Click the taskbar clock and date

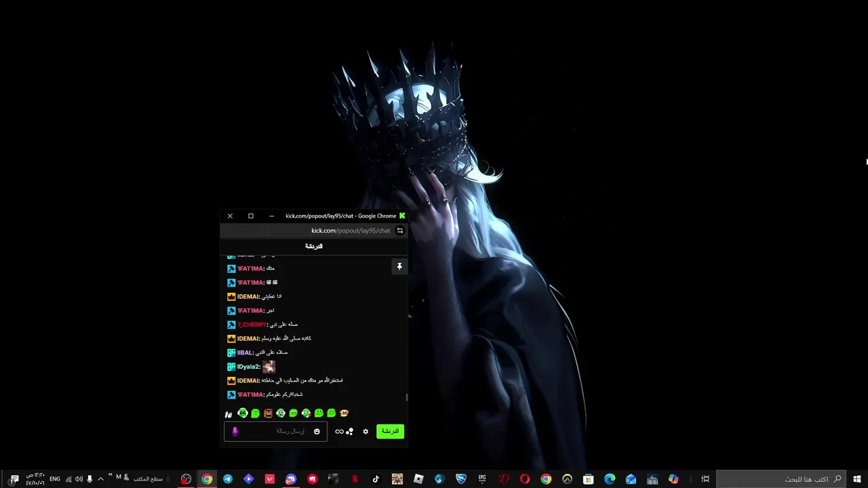(35, 479)
